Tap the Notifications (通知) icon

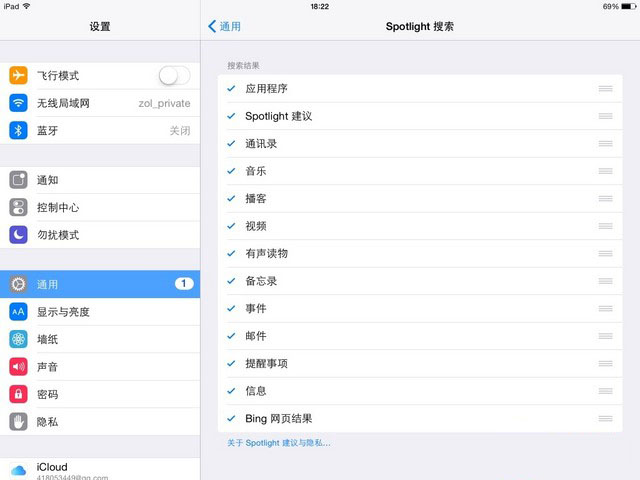[x=18, y=180]
